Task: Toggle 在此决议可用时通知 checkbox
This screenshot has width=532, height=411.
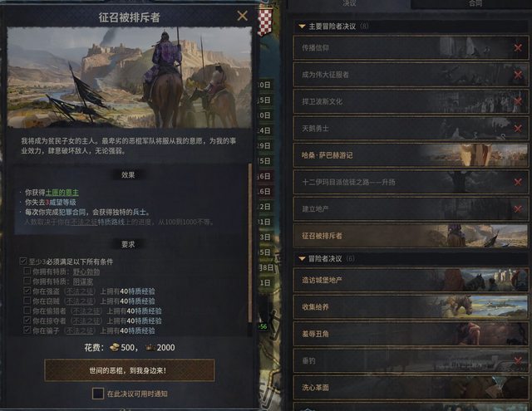Action: click(x=98, y=394)
